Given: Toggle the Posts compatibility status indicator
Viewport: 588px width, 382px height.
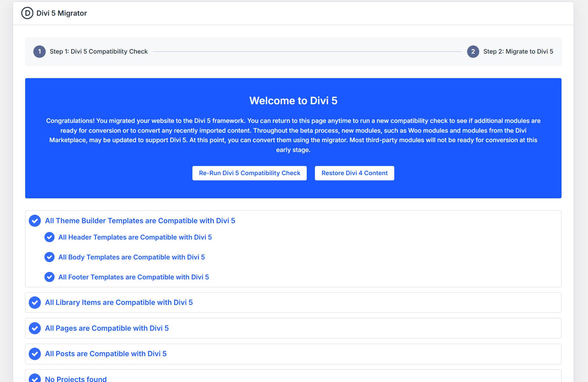Looking at the screenshot, I should pos(35,354).
